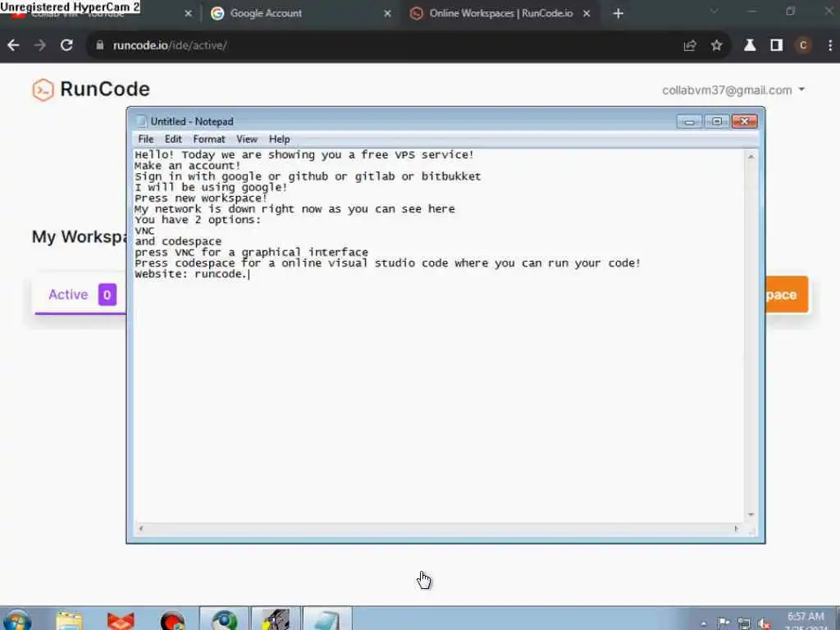Click Notepad vertical scrollbar up arrow
The height and width of the screenshot is (630, 840).
[x=751, y=157]
